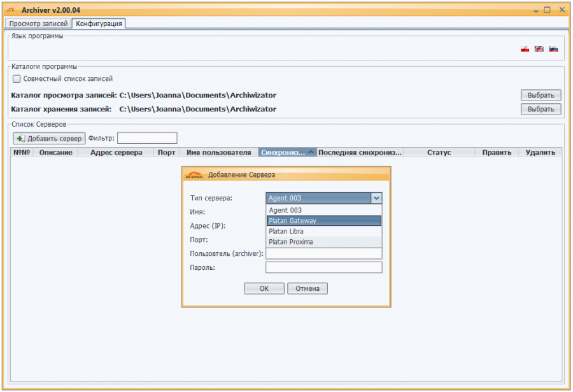Select Platan Proxima server type

click(x=324, y=242)
